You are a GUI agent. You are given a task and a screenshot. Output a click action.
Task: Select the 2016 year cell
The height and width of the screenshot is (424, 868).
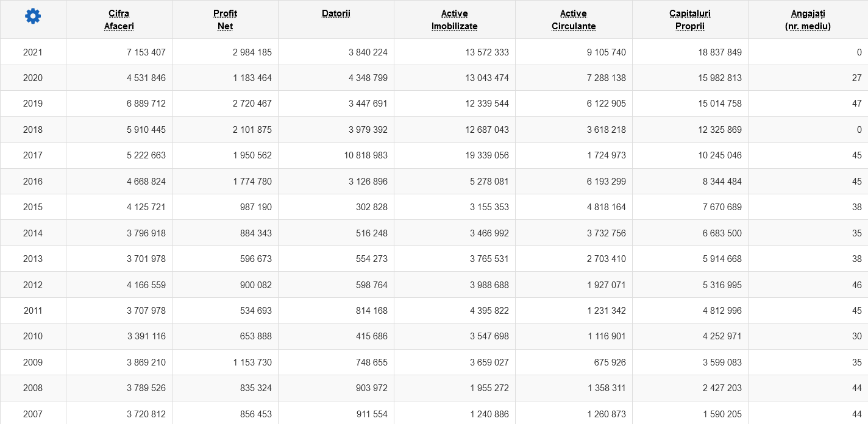[33, 182]
